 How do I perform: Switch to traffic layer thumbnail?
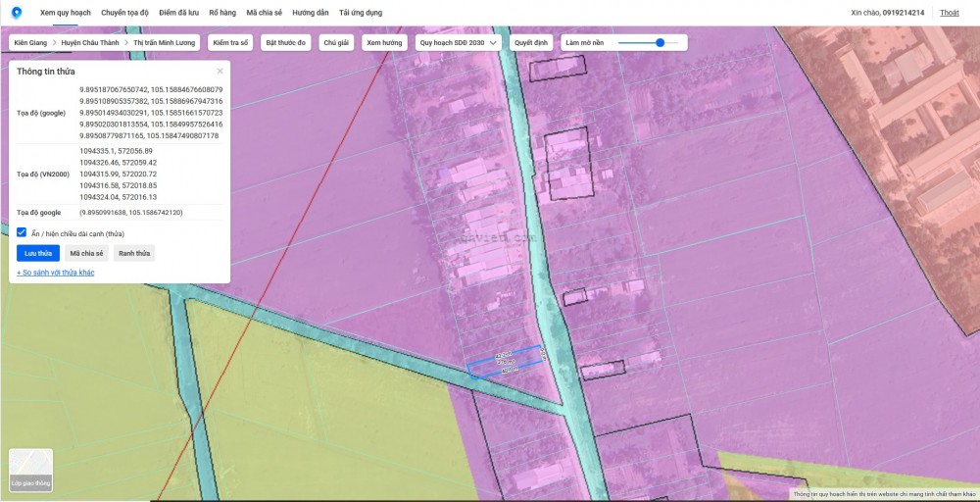(x=30, y=470)
